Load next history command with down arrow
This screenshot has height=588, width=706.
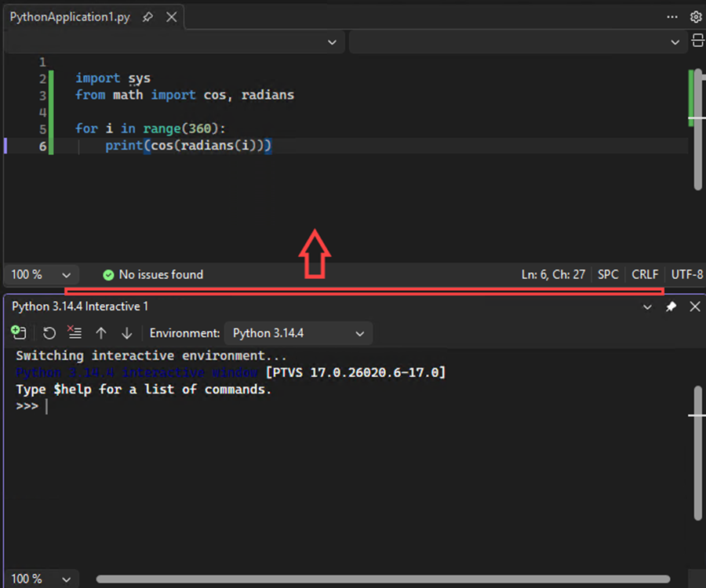127,332
